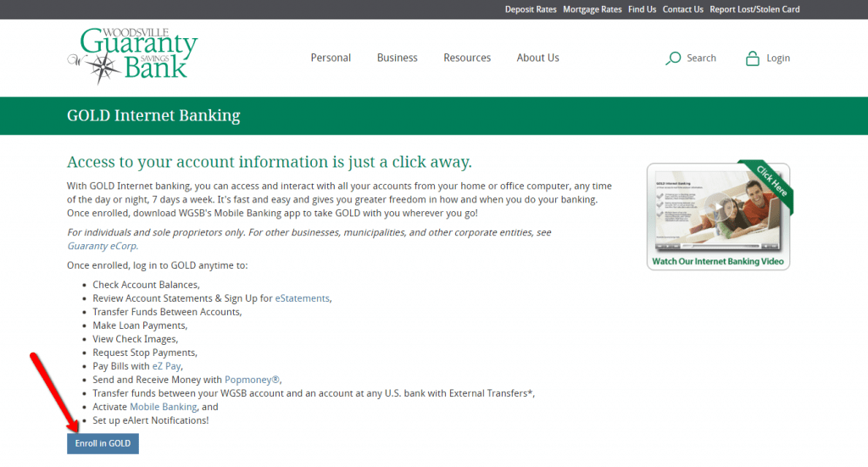This screenshot has height=467, width=868.
Task: Open the Mortgage Rates link
Action: coord(592,9)
